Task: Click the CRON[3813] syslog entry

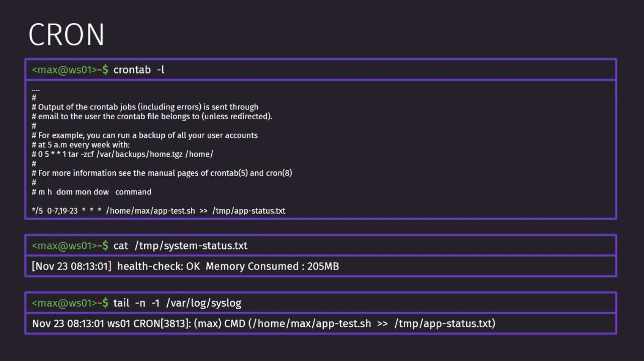Action: 162,323
